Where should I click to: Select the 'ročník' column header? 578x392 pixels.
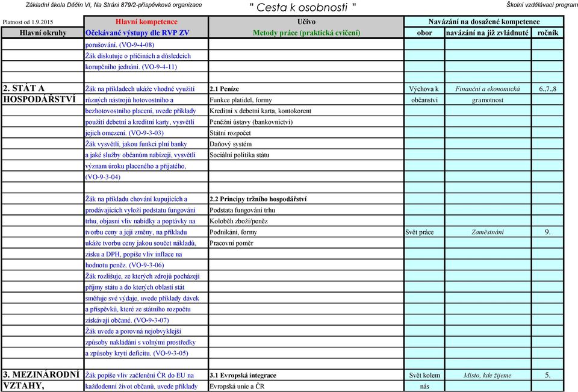pos(548,33)
